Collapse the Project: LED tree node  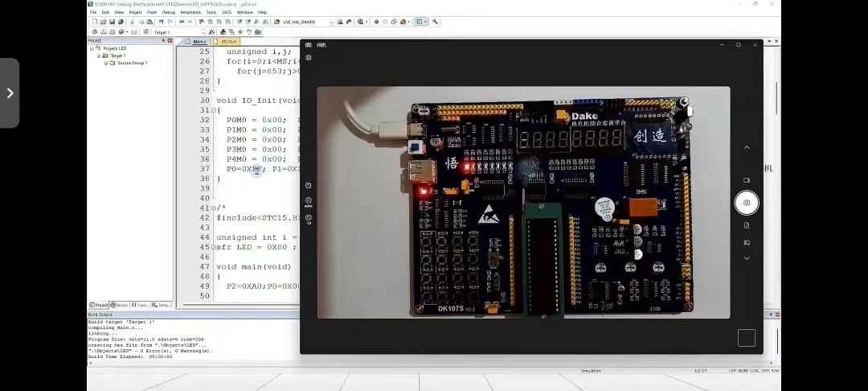(x=92, y=48)
